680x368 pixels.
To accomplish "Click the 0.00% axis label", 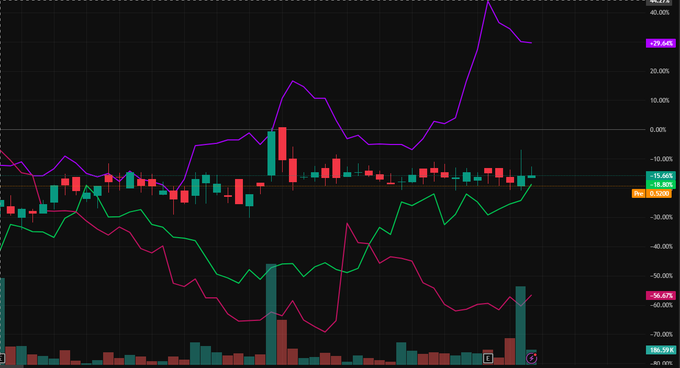I will [x=658, y=130].
